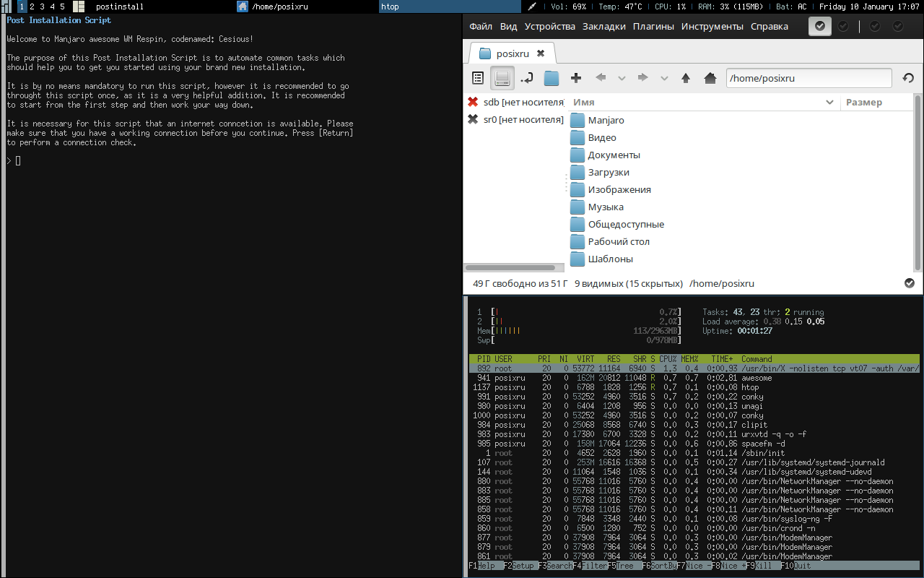Click the refresh icon beside path bar
Image resolution: width=924 pixels, height=578 pixels.
(909, 78)
